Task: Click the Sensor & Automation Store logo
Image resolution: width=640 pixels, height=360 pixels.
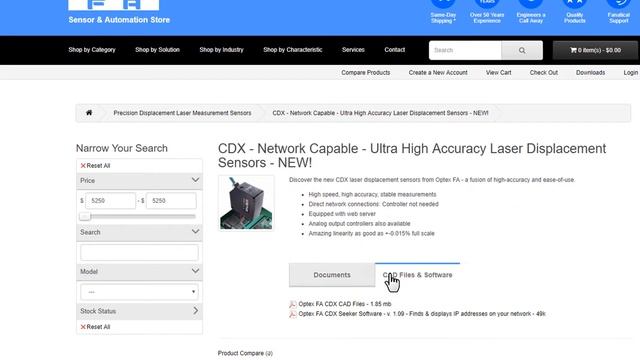Action: [x=118, y=12]
